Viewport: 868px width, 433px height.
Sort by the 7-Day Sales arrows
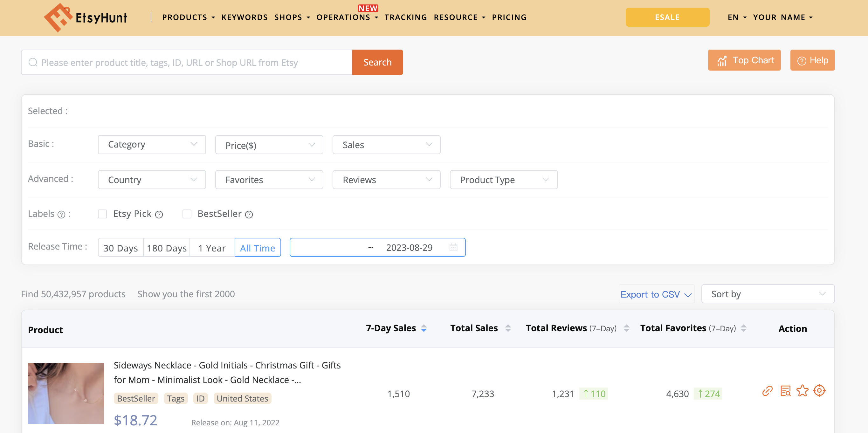click(424, 328)
